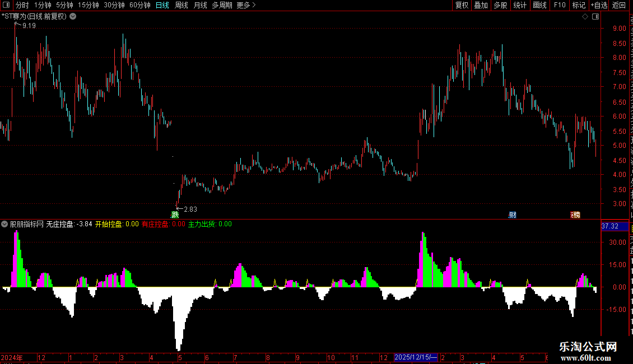This screenshot has width=633, height=364.
Task: Click the 3.00 price axis label
Action: [x=619, y=204]
